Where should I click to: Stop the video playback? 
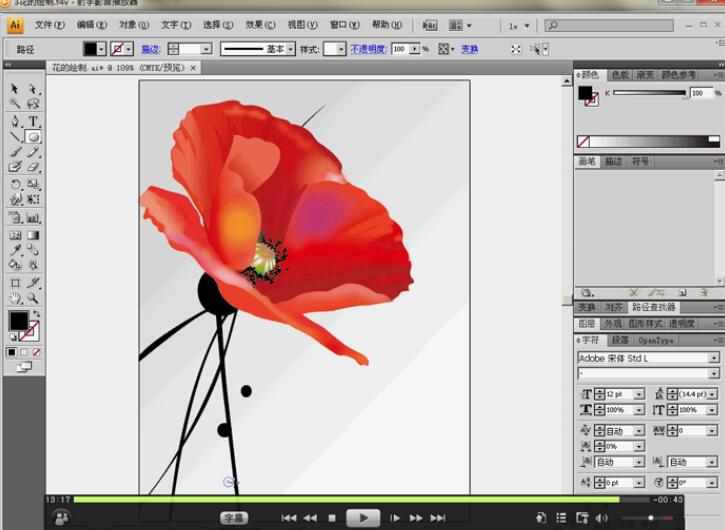click(x=332, y=518)
